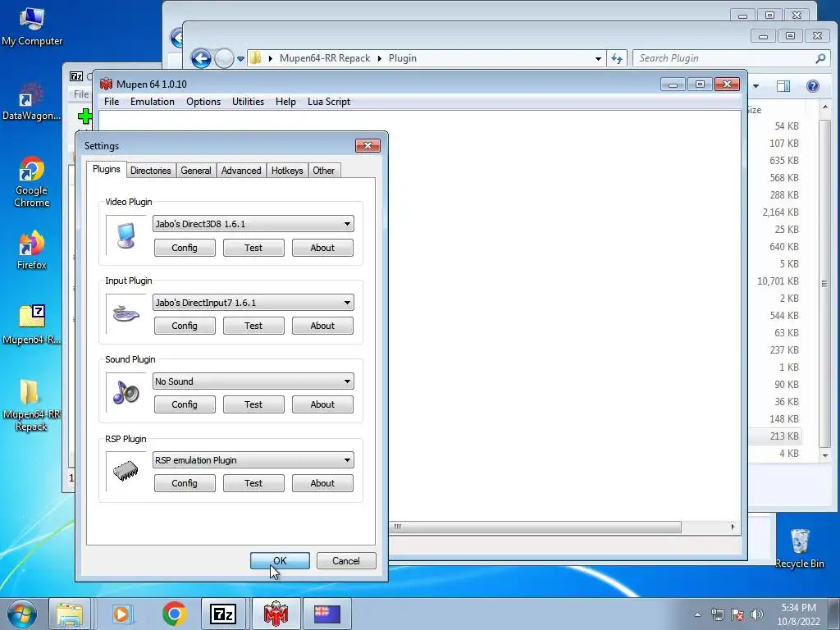Open Explorer recent pages dropdown arrow
The width and height of the screenshot is (840, 630).
(240, 58)
